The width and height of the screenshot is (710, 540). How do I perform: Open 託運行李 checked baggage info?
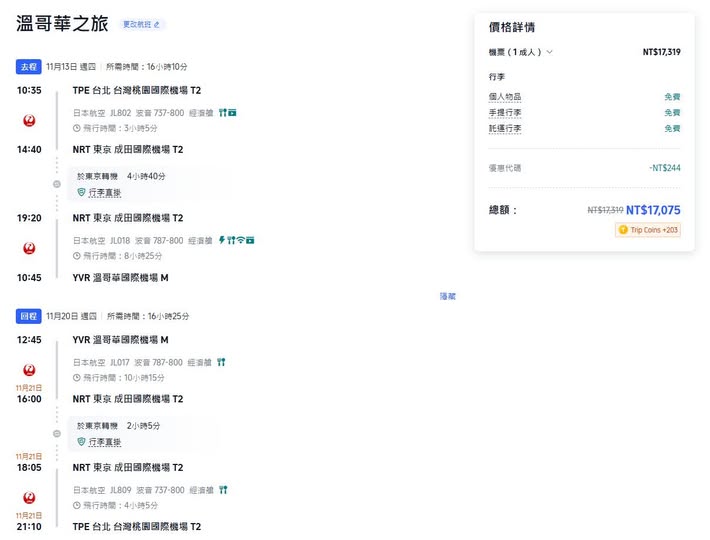[505, 128]
